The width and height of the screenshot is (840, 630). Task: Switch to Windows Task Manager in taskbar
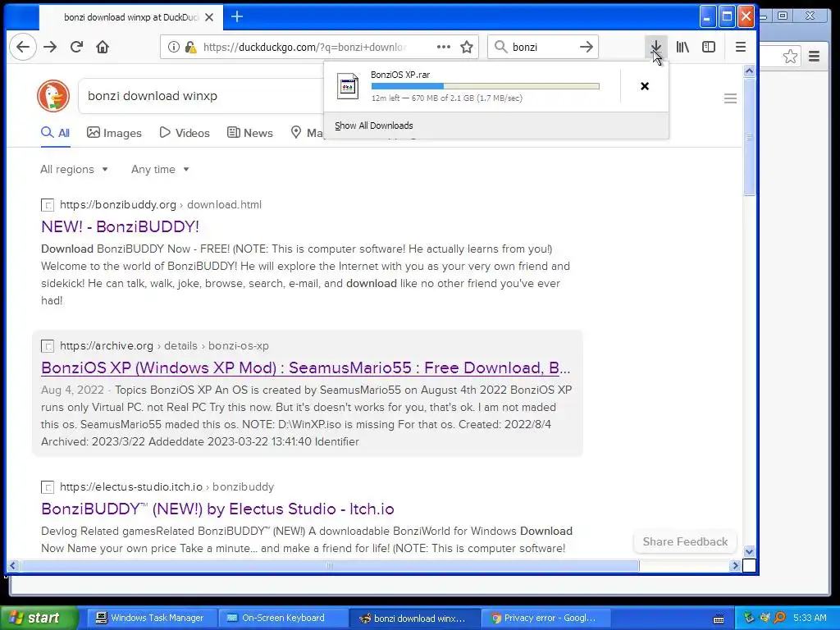[x=150, y=619]
